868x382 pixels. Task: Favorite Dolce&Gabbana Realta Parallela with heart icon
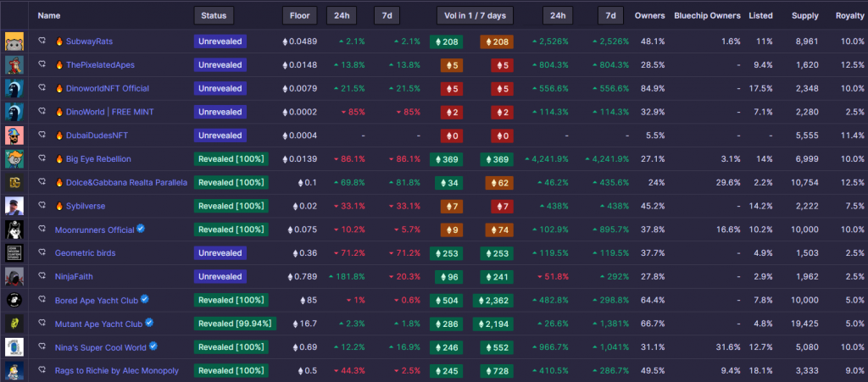coord(42,182)
